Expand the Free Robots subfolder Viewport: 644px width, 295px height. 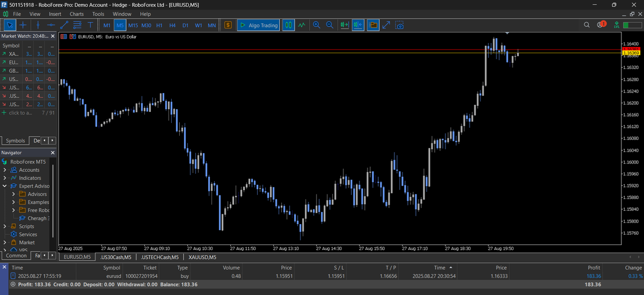point(14,210)
